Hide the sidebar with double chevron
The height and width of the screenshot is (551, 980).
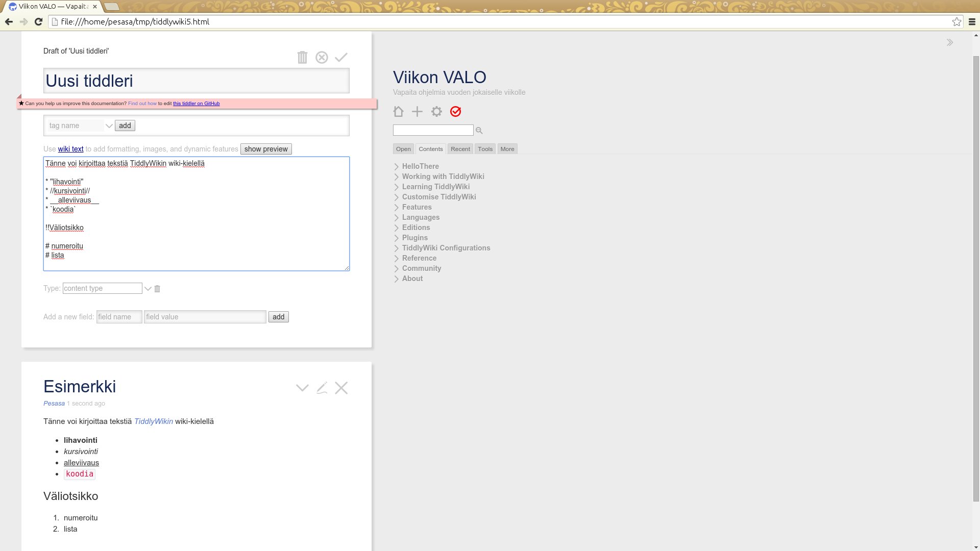(x=949, y=42)
